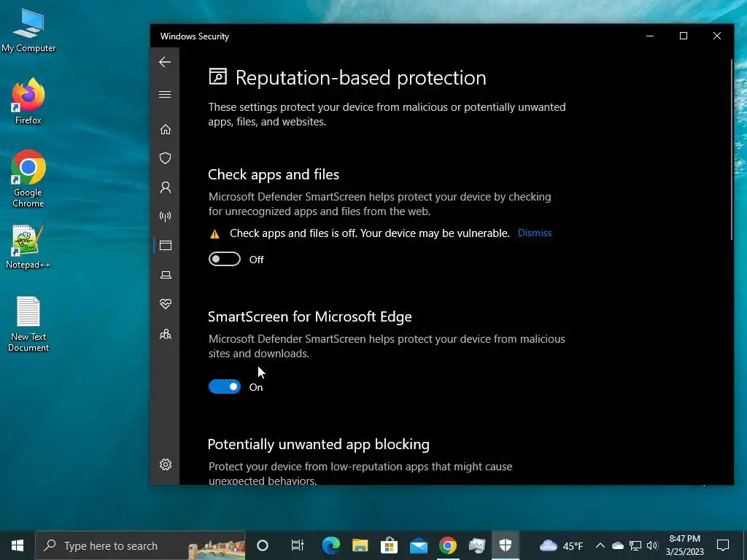Turn on Check apps and files toggle
747x560 pixels.
tap(225, 259)
